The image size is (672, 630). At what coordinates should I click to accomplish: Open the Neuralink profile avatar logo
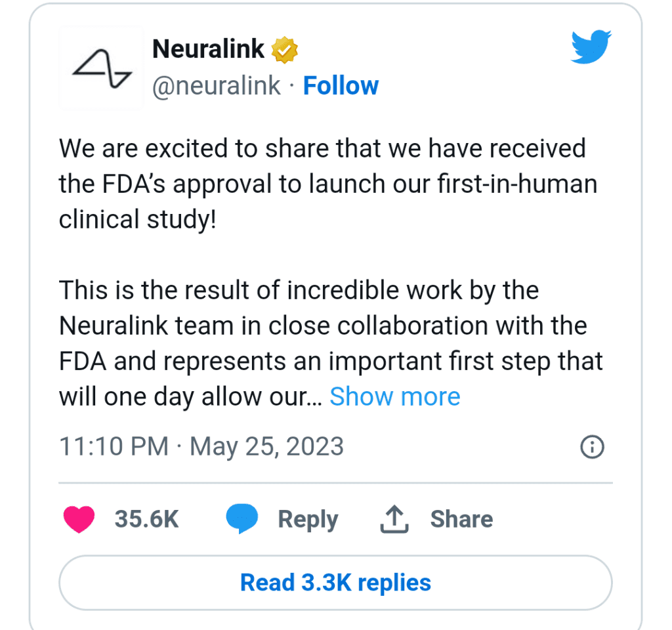(x=102, y=68)
